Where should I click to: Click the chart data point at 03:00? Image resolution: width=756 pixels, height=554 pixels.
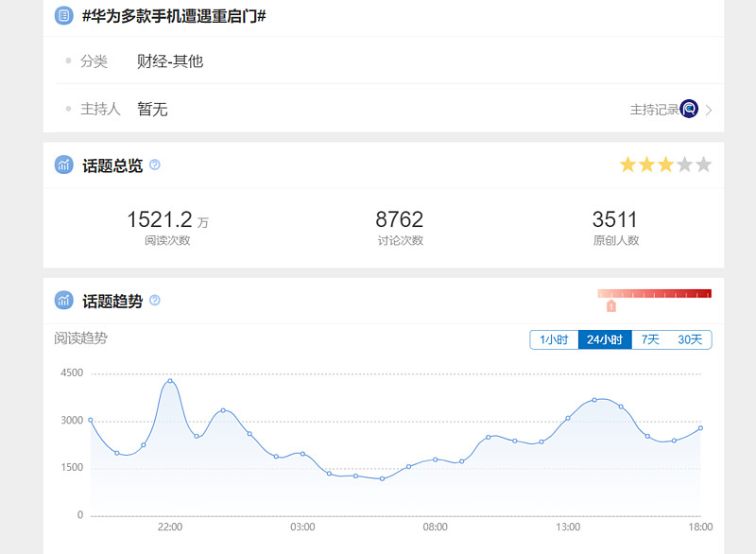(302, 454)
